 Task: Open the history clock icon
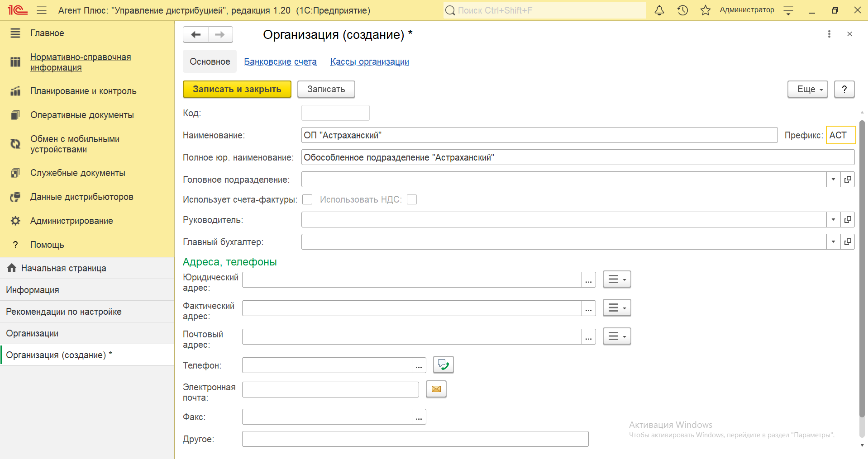[x=682, y=10]
